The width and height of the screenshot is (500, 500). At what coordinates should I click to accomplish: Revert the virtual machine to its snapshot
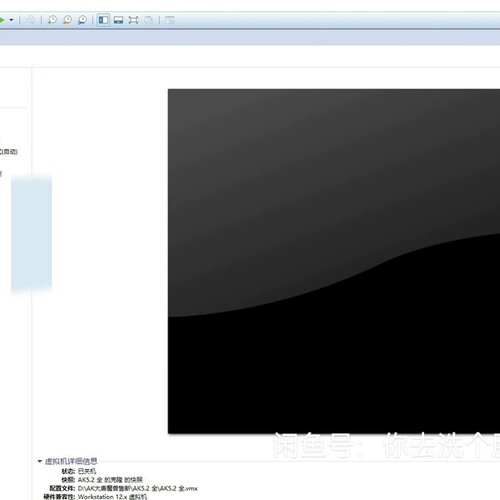(67, 20)
